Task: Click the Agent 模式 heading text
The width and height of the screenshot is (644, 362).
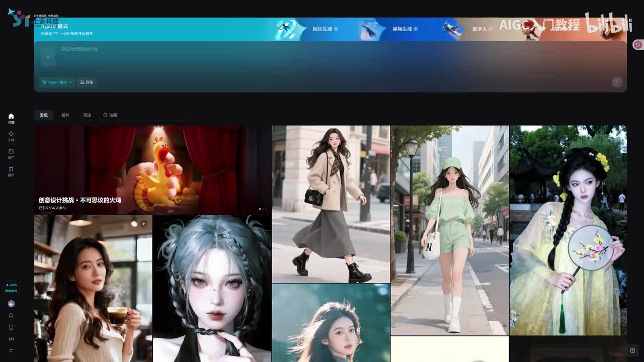Action: coord(54,26)
